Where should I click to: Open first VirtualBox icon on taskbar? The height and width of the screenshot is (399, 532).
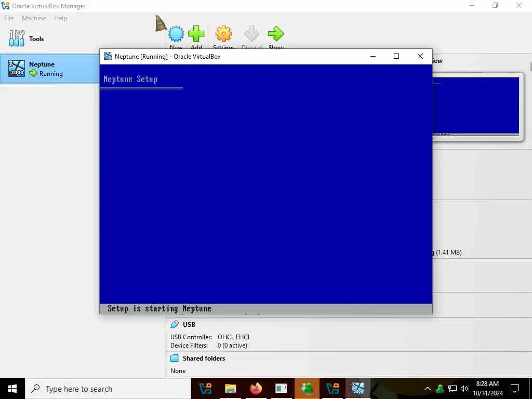pos(205,389)
